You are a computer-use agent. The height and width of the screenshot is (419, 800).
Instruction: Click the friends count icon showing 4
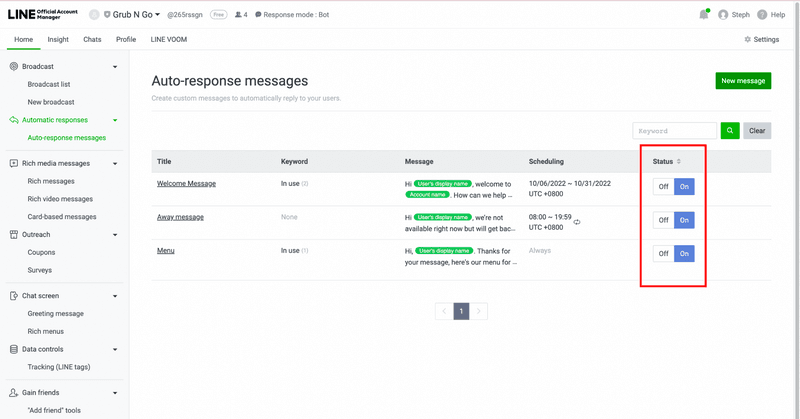tap(238, 15)
